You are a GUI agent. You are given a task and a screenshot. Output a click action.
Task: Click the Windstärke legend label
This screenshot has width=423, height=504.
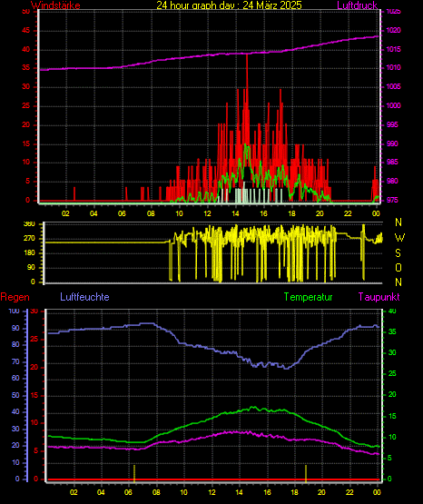55,5
